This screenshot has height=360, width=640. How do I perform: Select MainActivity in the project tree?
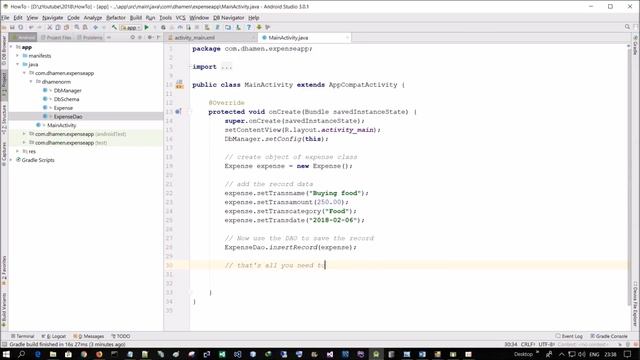(x=62, y=125)
